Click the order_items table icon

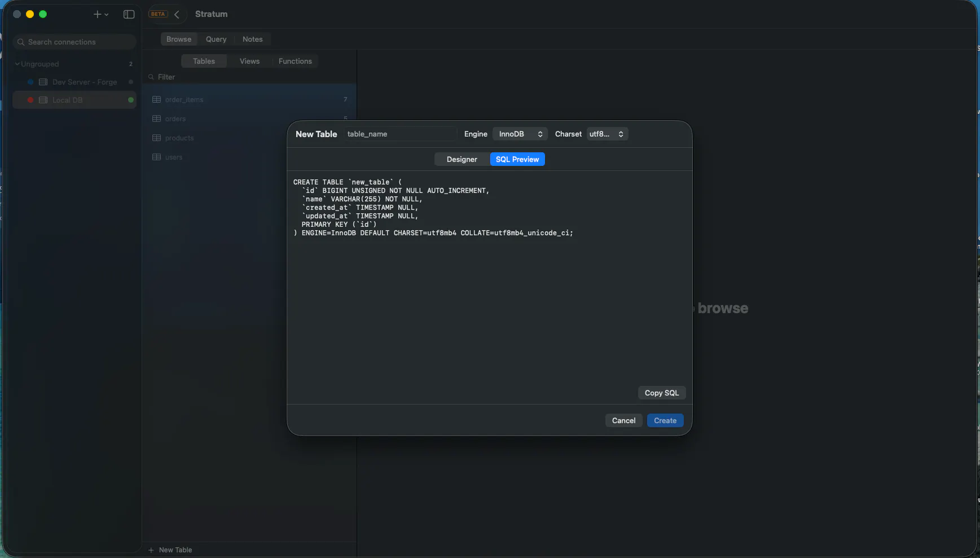coord(157,100)
